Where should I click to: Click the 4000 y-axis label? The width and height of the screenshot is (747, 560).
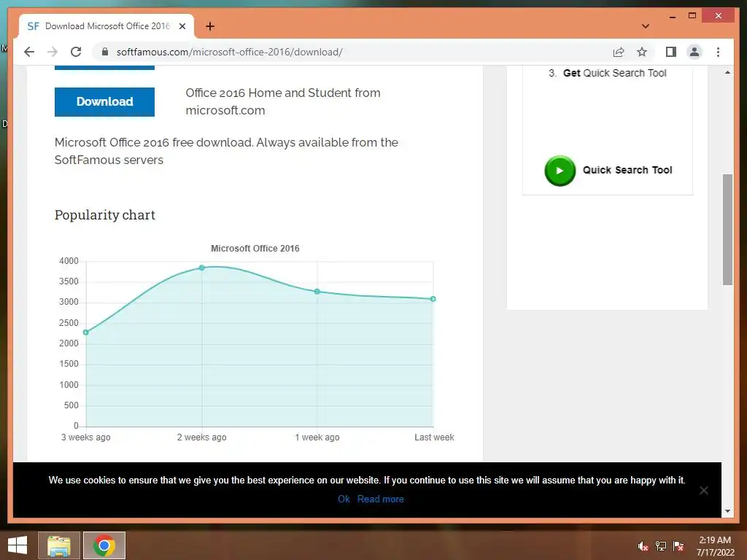[x=69, y=261]
